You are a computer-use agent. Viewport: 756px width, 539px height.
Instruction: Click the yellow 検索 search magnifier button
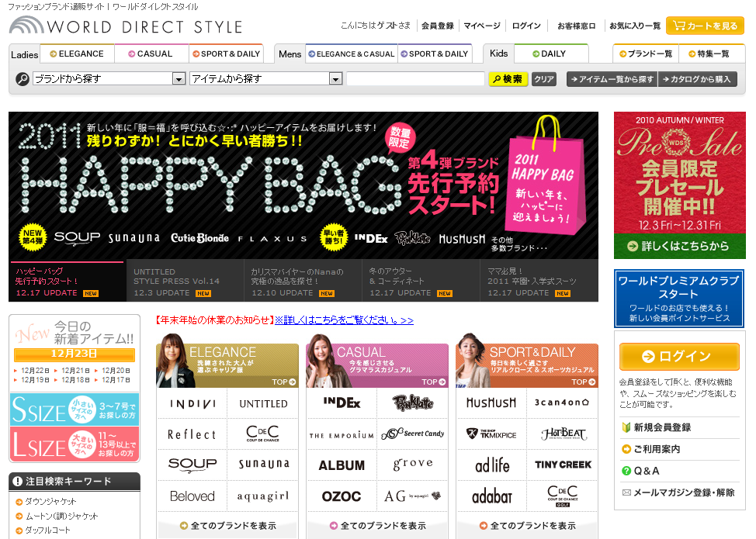(508, 78)
